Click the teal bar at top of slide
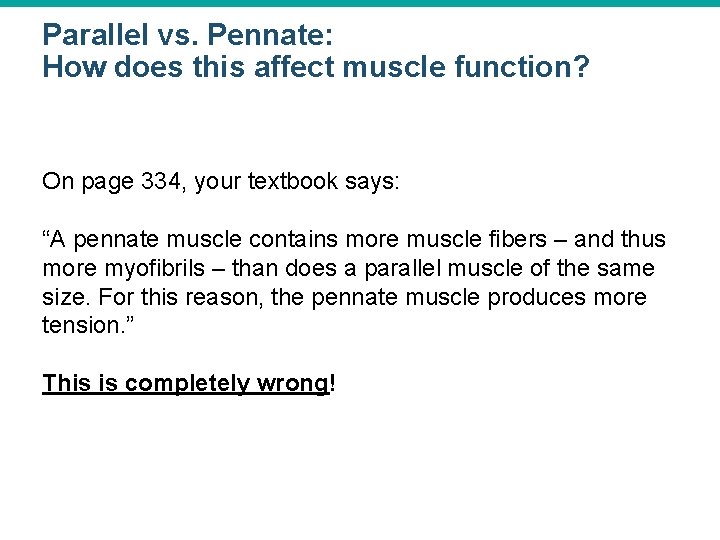Image resolution: width=720 pixels, height=540 pixels. (x=360, y=3)
